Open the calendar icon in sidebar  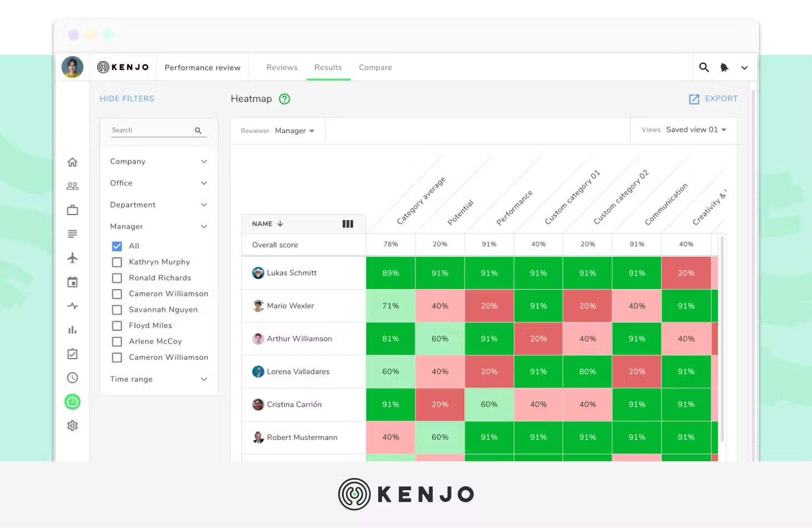click(x=72, y=282)
